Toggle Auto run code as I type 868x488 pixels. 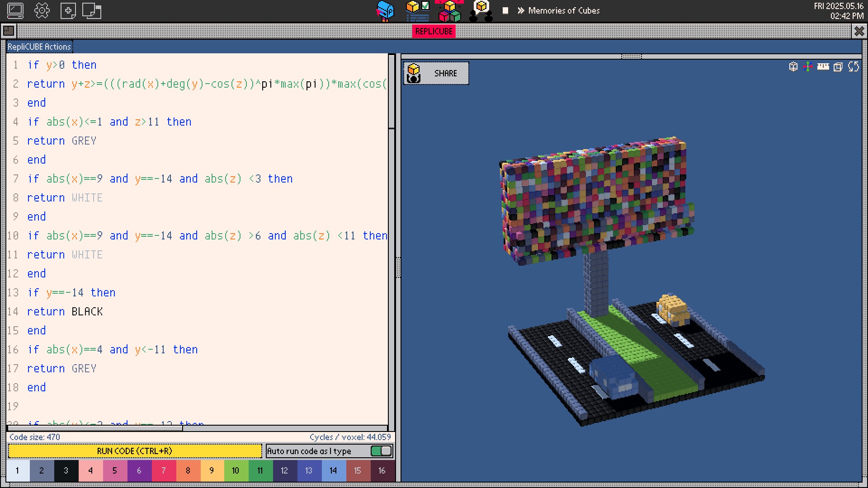point(381,451)
